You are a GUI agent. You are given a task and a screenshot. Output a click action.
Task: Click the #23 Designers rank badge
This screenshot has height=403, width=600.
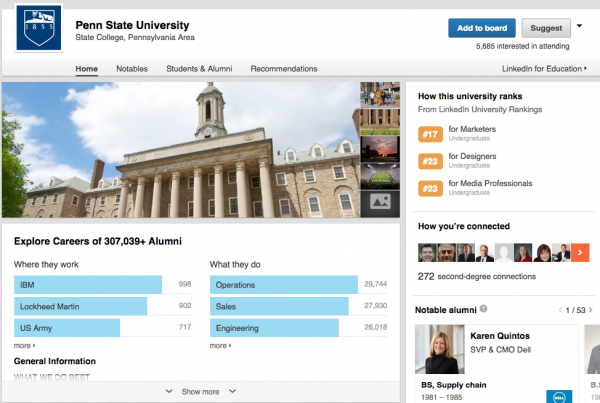pos(430,161)
